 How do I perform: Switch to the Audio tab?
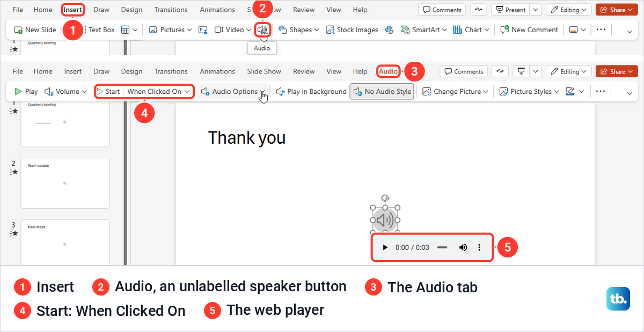pos(389,71)
